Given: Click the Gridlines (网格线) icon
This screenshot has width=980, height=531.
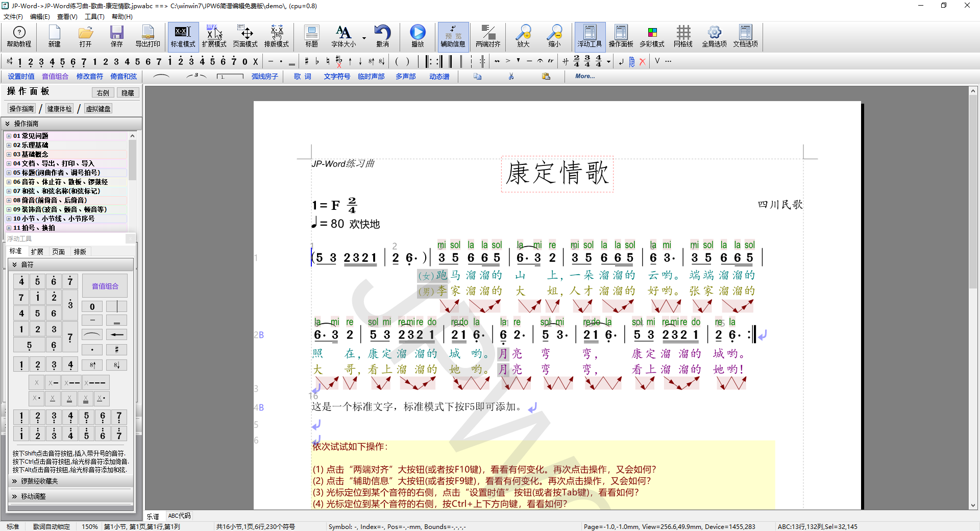Looking at the screenshot, I should tap(683, 36).
